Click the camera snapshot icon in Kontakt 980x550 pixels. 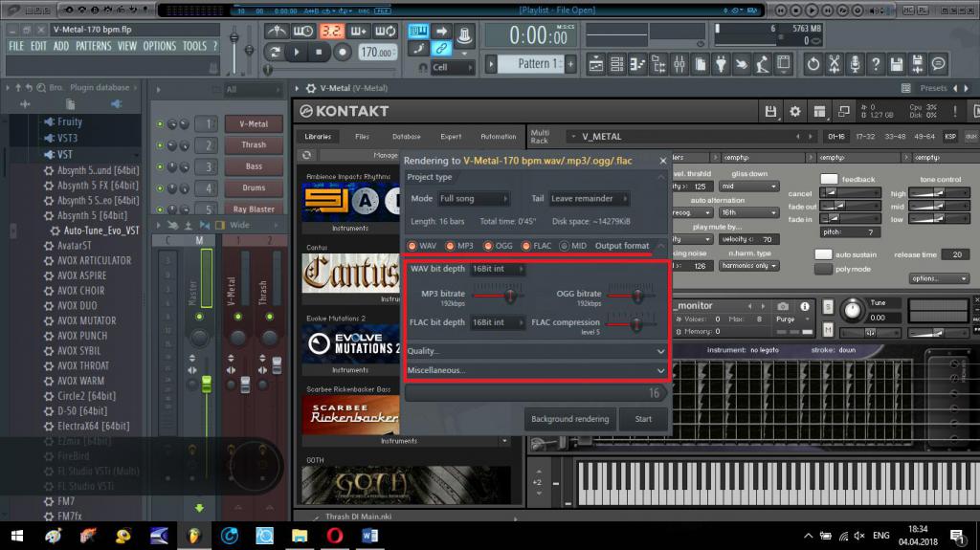pyautogui.click(x=783, y=306)
